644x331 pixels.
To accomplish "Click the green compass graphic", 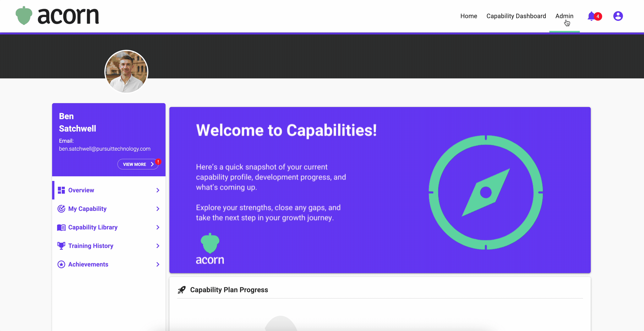I will pos(486,192).
